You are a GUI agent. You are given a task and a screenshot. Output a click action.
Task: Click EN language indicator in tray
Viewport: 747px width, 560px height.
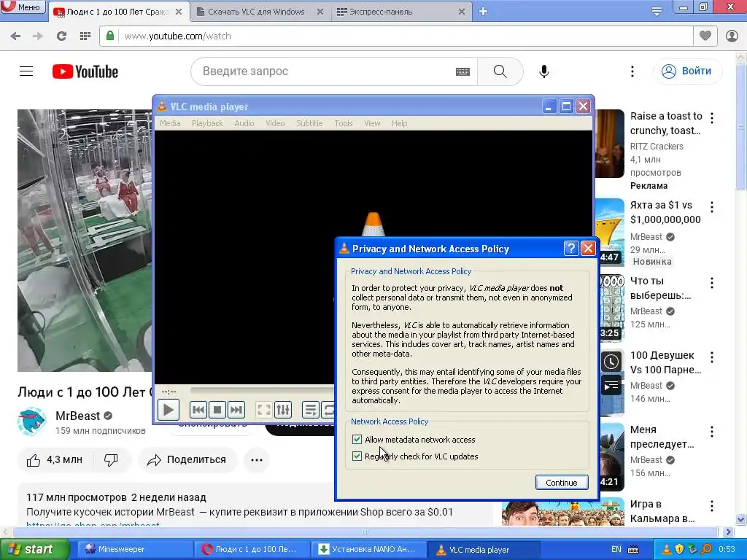[616, 549]
